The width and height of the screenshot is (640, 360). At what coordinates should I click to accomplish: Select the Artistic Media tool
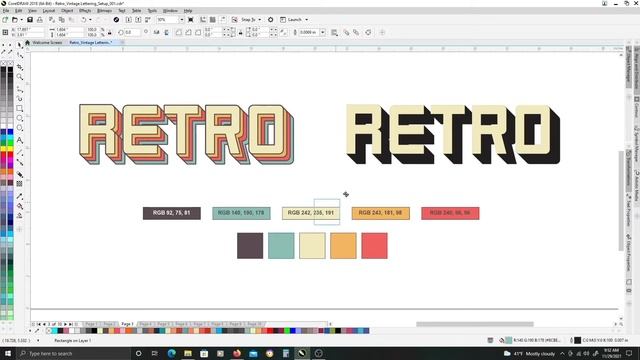19,98
